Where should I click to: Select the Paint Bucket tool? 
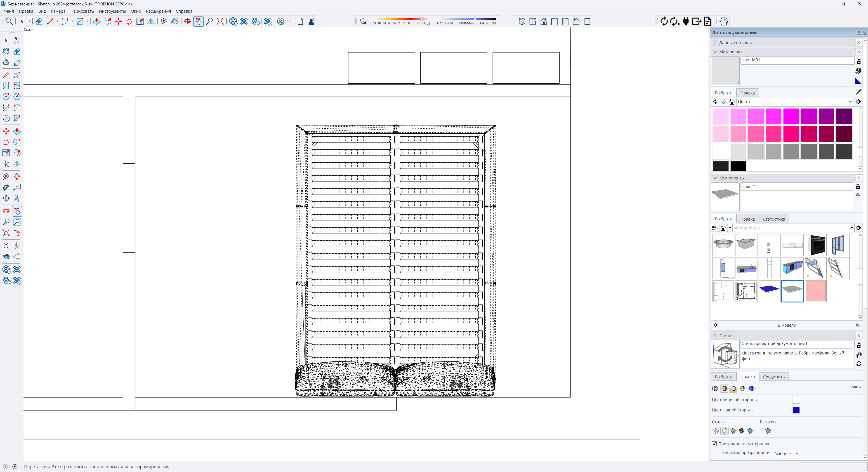[x=6, y=51]
